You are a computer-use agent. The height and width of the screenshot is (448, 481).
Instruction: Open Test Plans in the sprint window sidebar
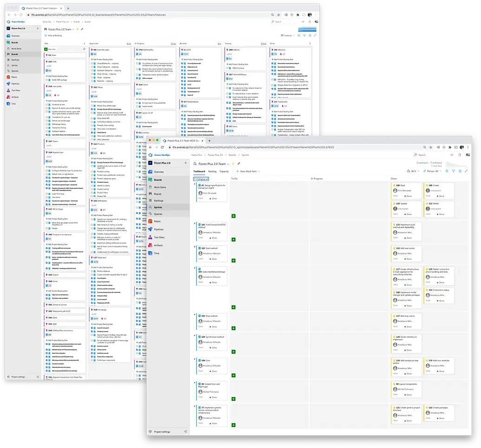(159, 237)
